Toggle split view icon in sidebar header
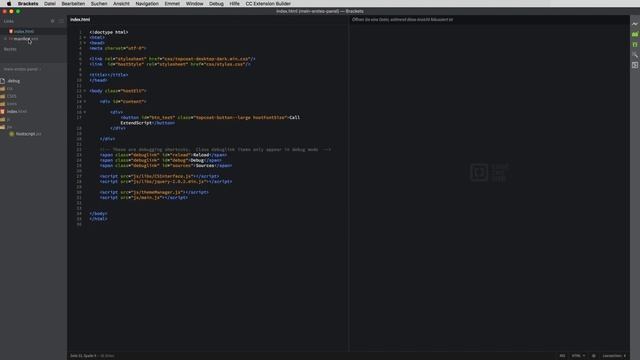Image resolution: width=640 pixels, height=360 pixels. [61, 21]
